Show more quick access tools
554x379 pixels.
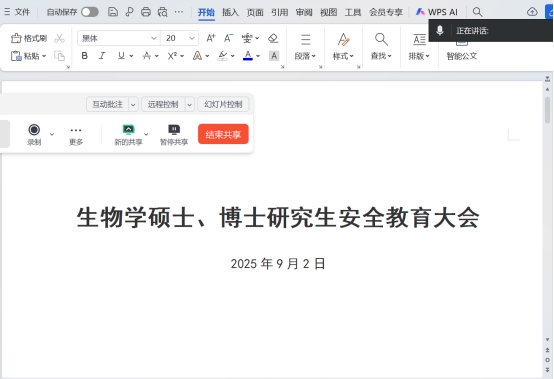pos(179,12)
